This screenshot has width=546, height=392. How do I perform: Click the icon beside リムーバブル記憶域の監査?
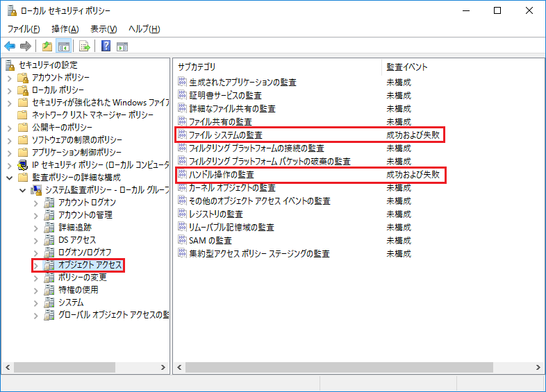tap(182, 226)
